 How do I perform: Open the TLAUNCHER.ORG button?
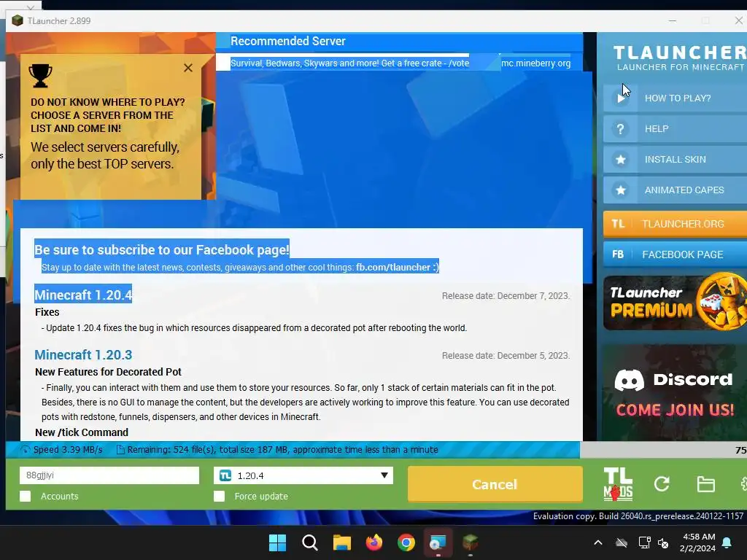(x=675, y=224)
